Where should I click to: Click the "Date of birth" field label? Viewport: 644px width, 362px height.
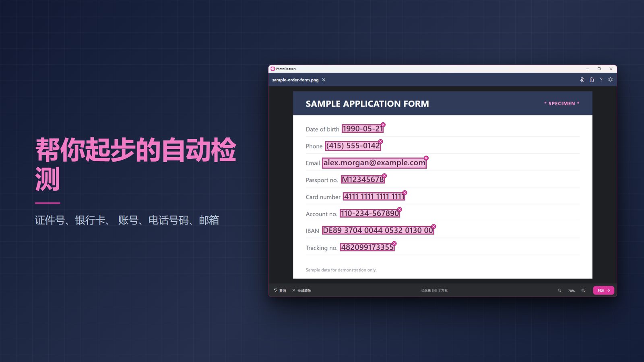pos(322,129)
